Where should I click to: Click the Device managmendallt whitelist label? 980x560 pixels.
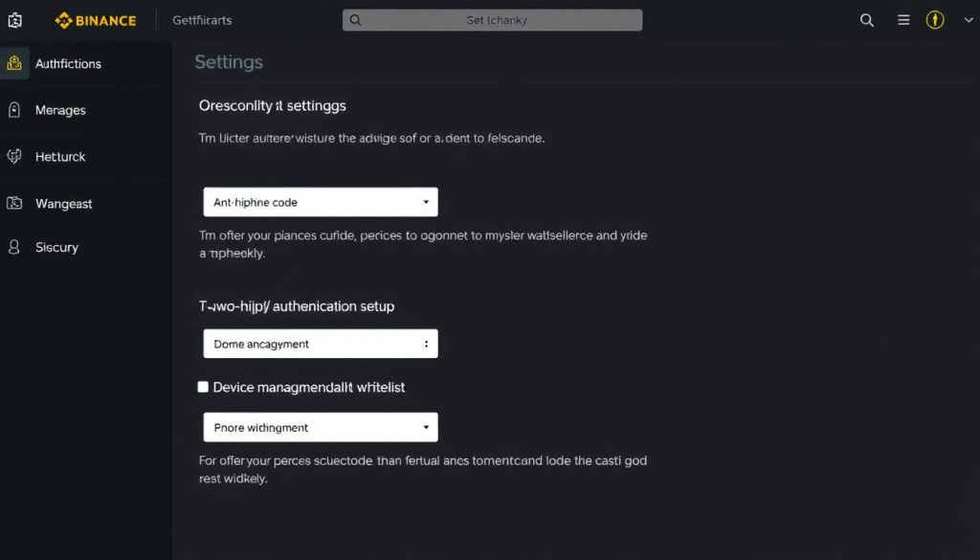(x=309, y=388)
